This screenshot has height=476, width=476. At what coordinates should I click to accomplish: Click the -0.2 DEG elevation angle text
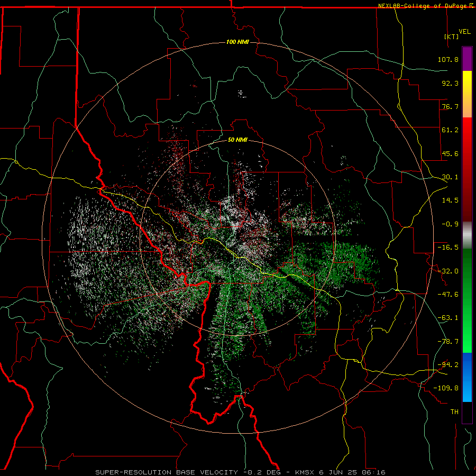263,472
